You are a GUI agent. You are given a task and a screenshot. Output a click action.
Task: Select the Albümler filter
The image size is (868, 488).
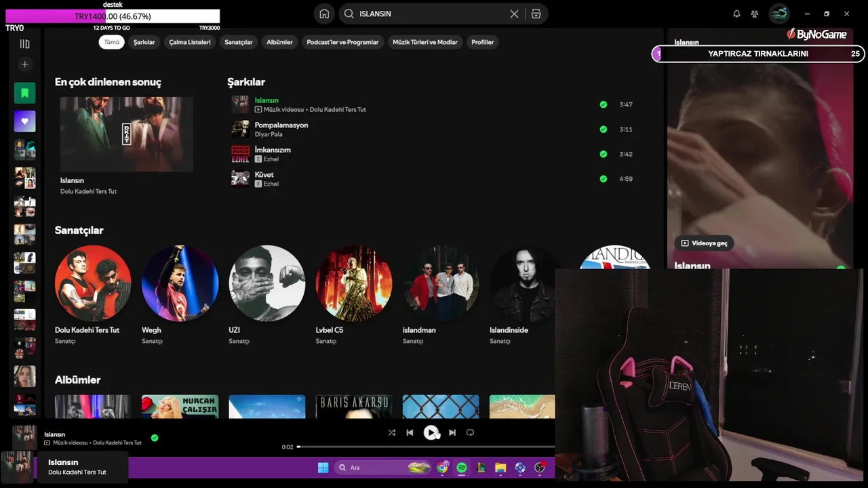pos(279,42)
